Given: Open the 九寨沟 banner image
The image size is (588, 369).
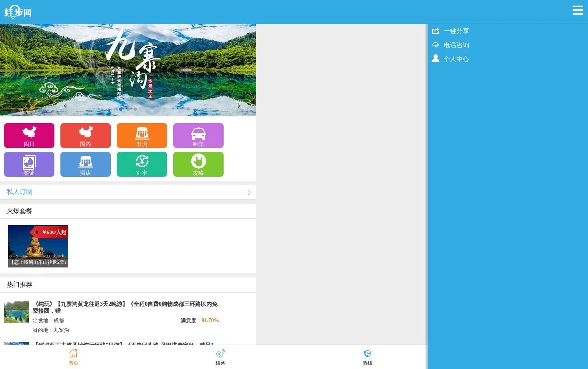Looking at the screenshot, I should (x=128, y=70).
